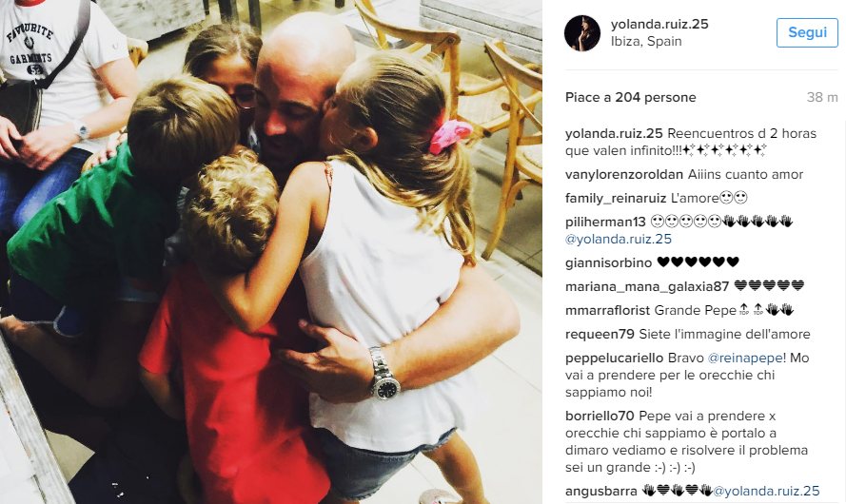846x504 pixels.
Task: Open commenter mmarraflorist's profile
Action: 607,311
